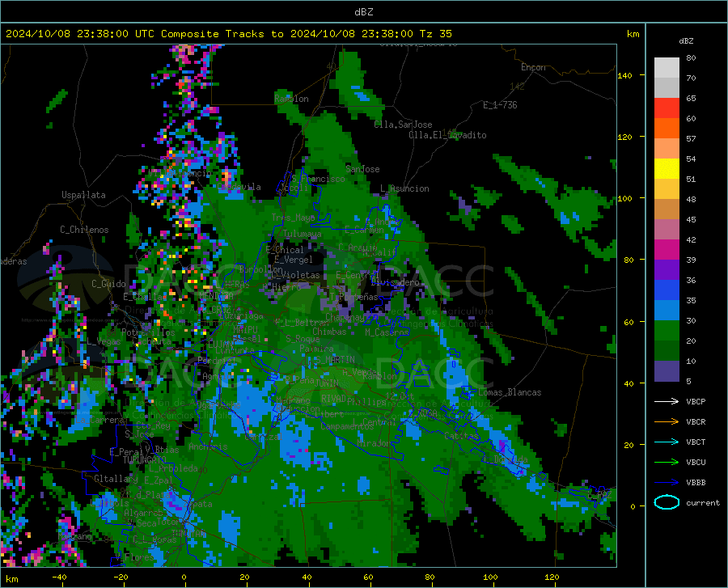Click the 'dBZ' window title text

[x=363, y=12]
